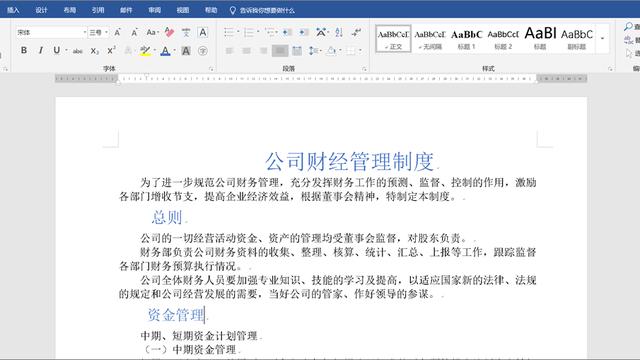Click the Sort icon
The height and width of the screenshot is (360, 640).
click(x=339, y=32)
